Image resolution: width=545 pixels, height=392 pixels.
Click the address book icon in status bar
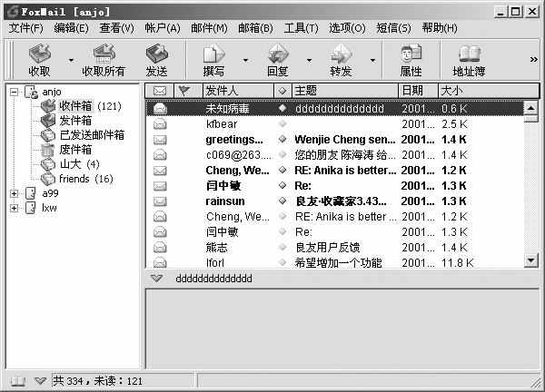pos(18,381)
